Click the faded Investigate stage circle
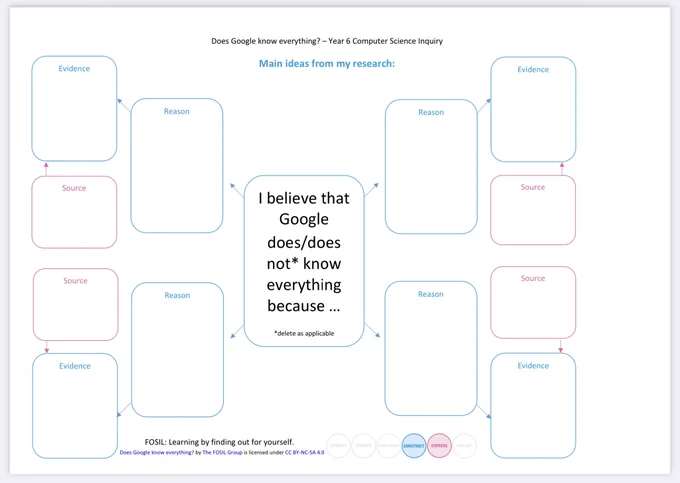 click(x=389, y=446)
